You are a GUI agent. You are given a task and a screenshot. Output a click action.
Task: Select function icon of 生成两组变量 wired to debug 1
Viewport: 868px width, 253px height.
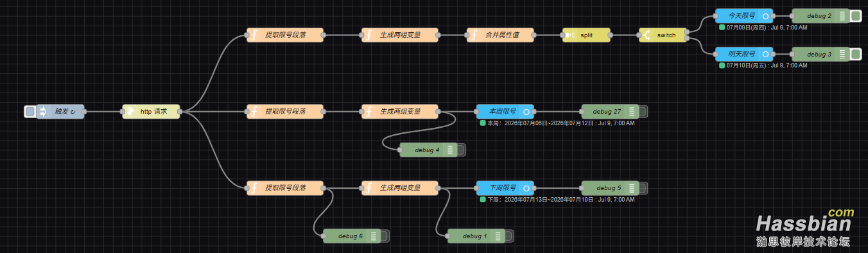click(x=369, y=188)
